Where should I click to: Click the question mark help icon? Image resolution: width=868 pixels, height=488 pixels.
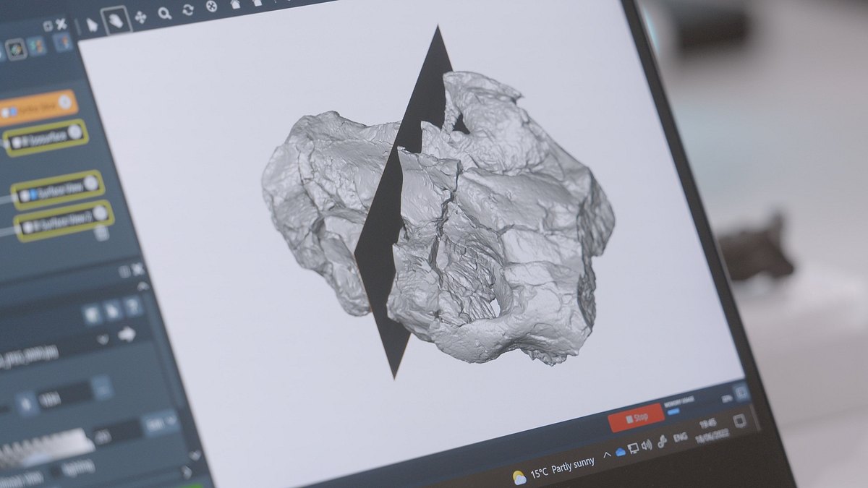pyautogui.click(x=132, y=308)
